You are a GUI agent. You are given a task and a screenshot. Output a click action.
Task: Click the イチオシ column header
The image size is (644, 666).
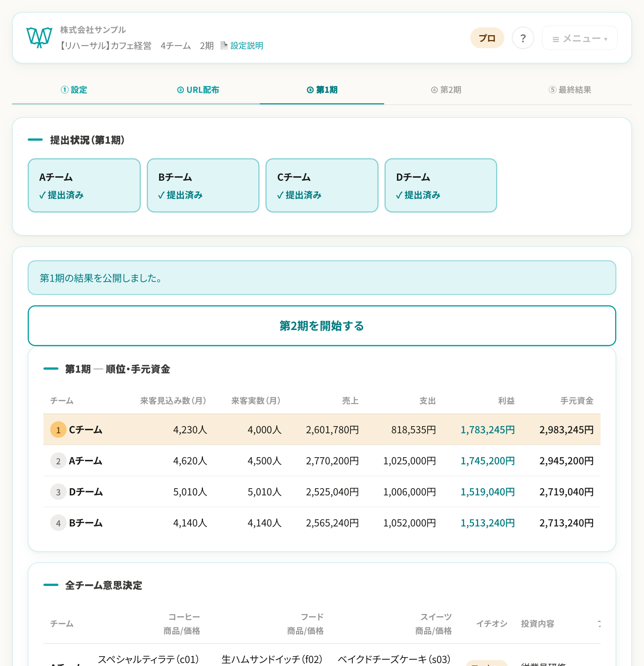tap(492, 624)
